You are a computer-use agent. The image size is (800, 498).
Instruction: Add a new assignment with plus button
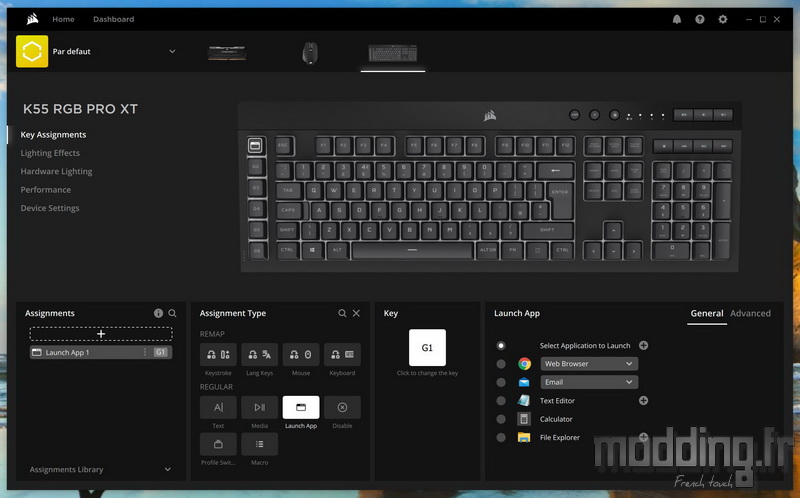101,334
